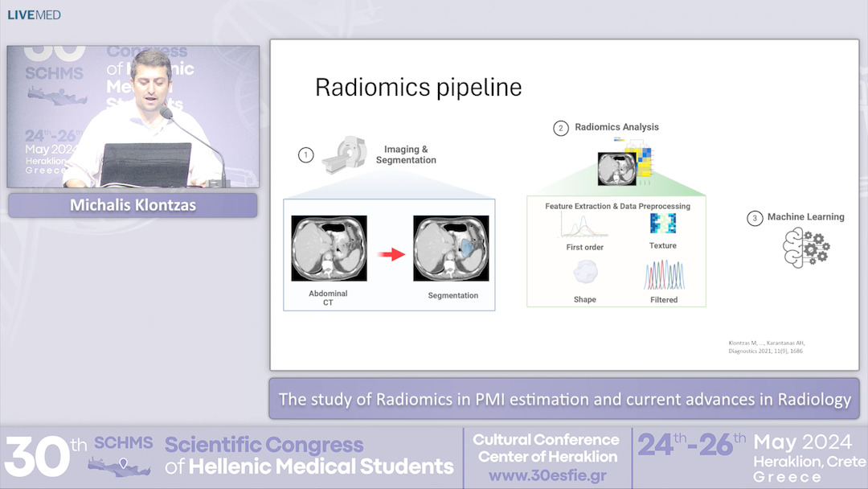The height and width of the screenshot is (489, 868).
Task: Click the Filtered label
Action: click(x=664, y=300)
